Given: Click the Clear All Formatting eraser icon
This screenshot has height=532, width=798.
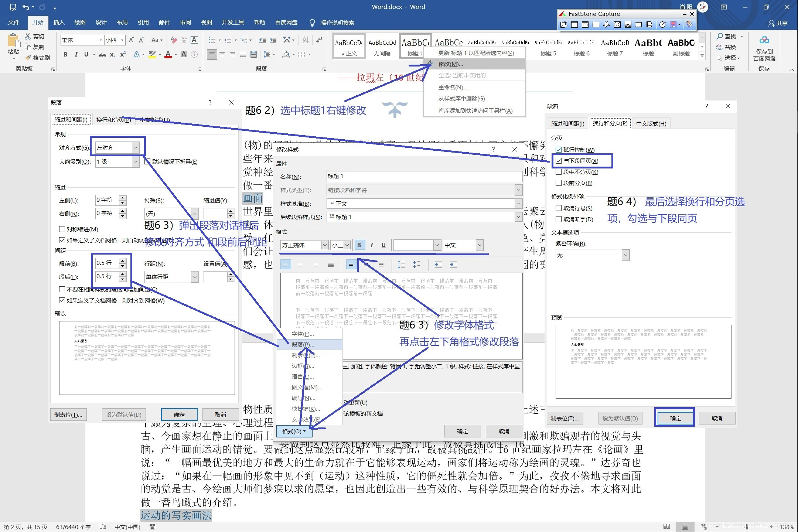Looking at the screenshot, I should coord(174,40).
